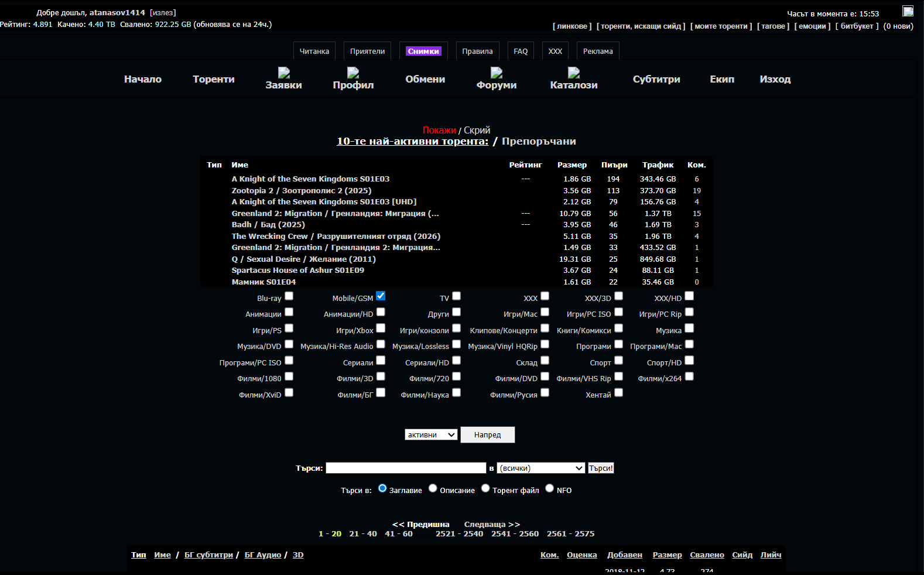Go to the Правила tab
The image size is (924, 575).
(x=477, y=52)
